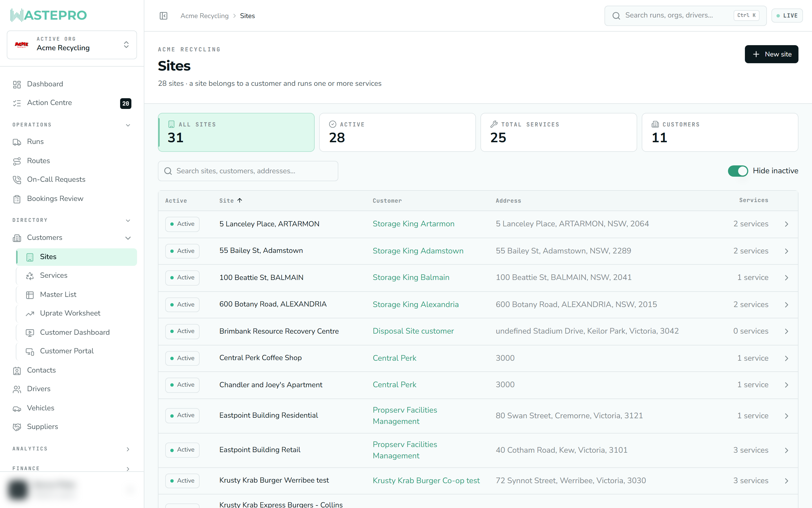Click the Suppliers handshake icon
This screenshot has height=508, width=812.
[x=17, y=427]
